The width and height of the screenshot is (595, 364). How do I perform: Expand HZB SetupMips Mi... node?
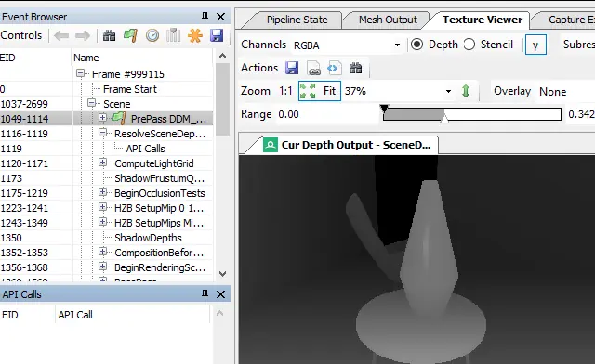[102, 222]
